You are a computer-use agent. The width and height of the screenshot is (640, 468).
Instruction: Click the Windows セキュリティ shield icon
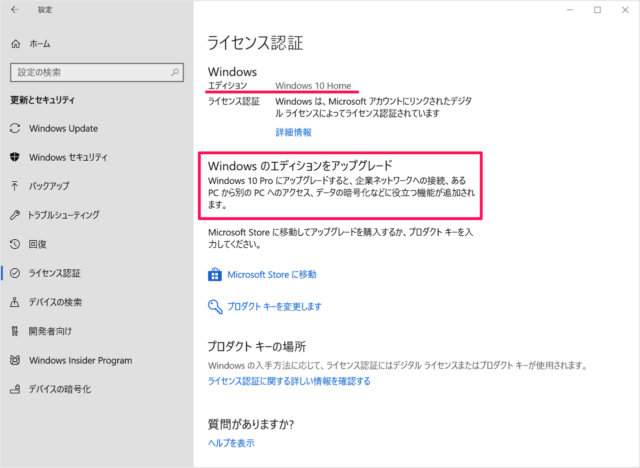pyautogui.click(x=15, y=157)
